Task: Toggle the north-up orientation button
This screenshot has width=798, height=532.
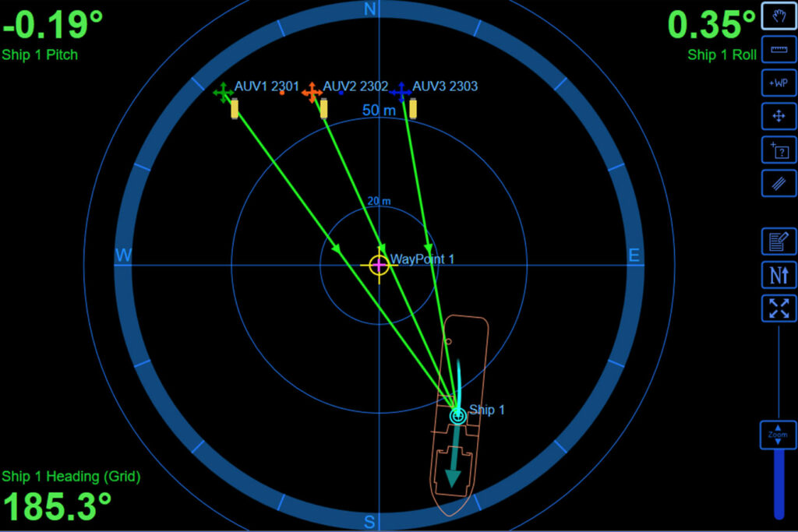Action: tap(779, 275)
